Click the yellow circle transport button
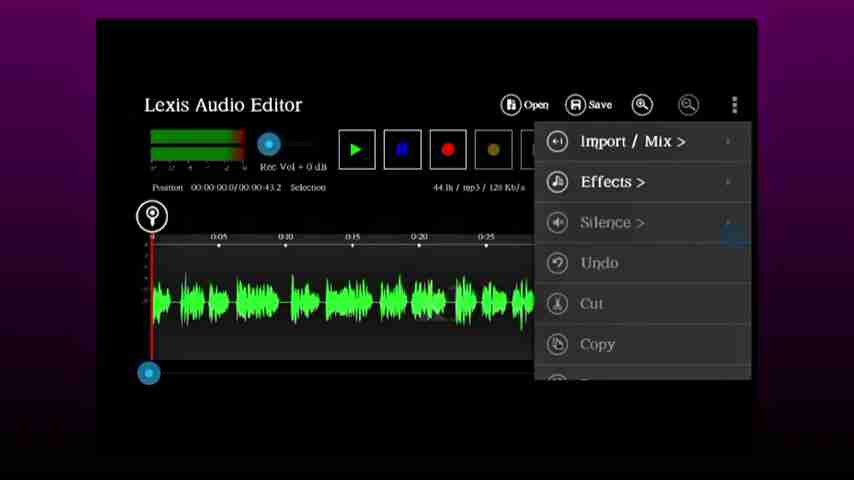Image resolution: width=854 pixels, height=480 pixels. tap(493, 149)
